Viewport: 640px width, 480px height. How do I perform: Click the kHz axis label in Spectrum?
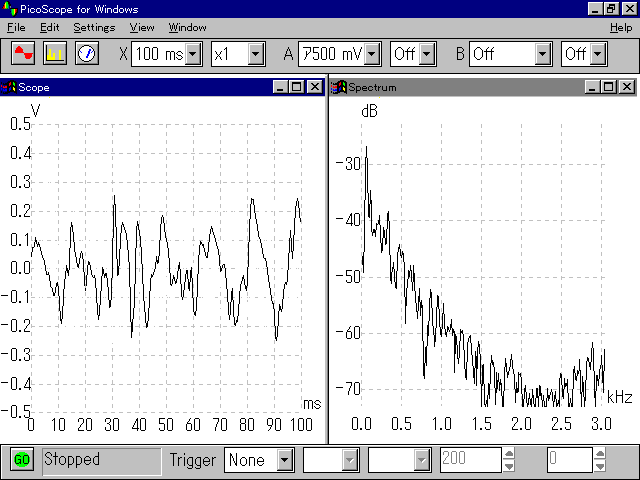click(x=620, y=397)
